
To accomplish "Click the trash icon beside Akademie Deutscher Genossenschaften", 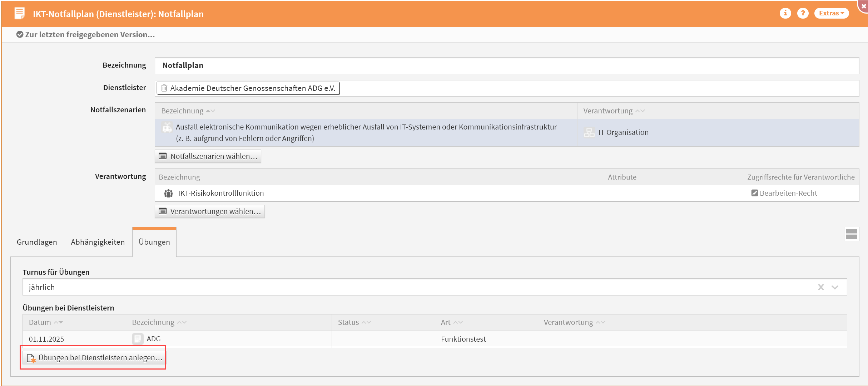I will click(164, 88).
